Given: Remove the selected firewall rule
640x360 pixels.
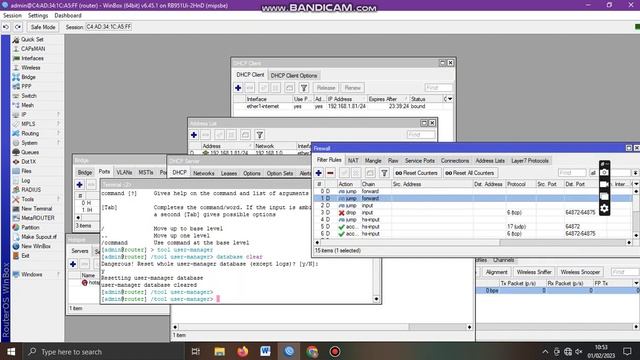Looking at the screenshot, I should pyautogui.click(x=330, y=173).
